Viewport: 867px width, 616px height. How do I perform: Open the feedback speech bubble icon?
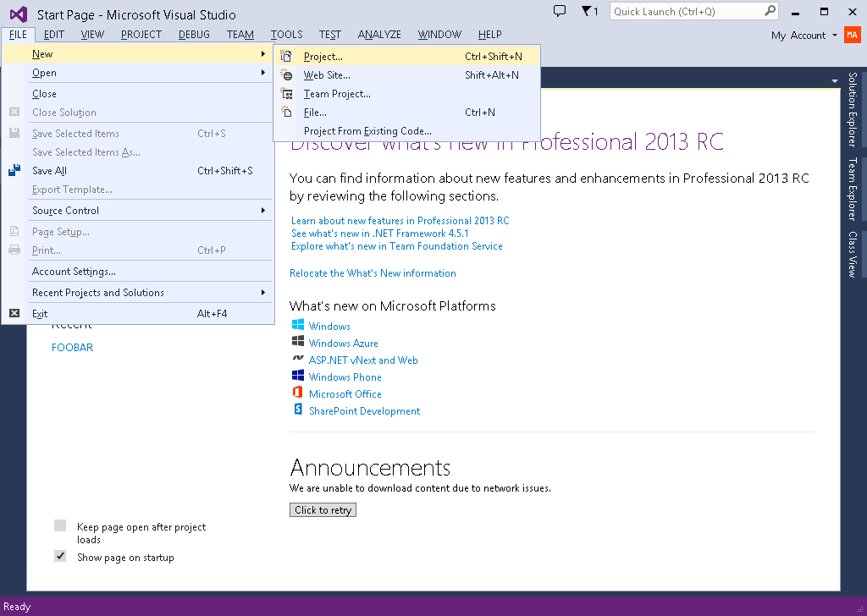(560, 11)
